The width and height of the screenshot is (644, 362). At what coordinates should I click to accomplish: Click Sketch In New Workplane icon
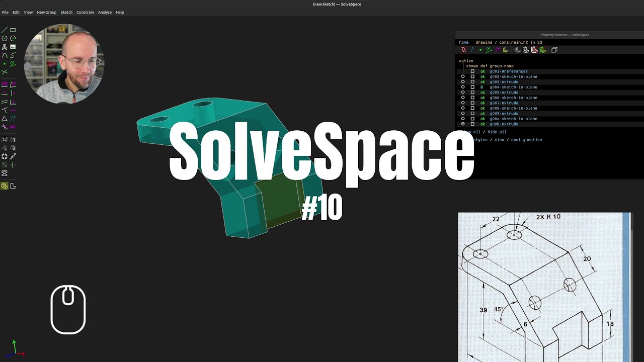point(5,164)
